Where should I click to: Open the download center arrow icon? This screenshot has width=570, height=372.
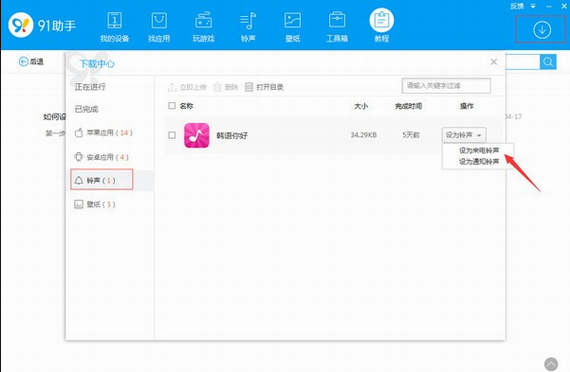click(542, 30)
